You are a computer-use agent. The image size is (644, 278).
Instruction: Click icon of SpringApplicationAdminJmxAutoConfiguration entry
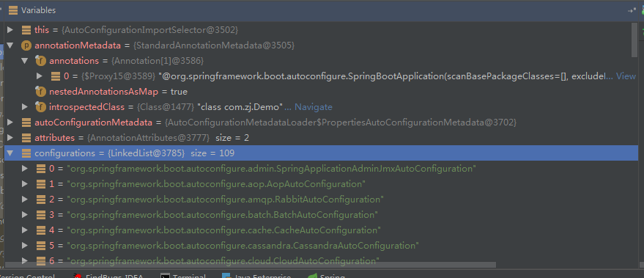[x=40, y=169]
